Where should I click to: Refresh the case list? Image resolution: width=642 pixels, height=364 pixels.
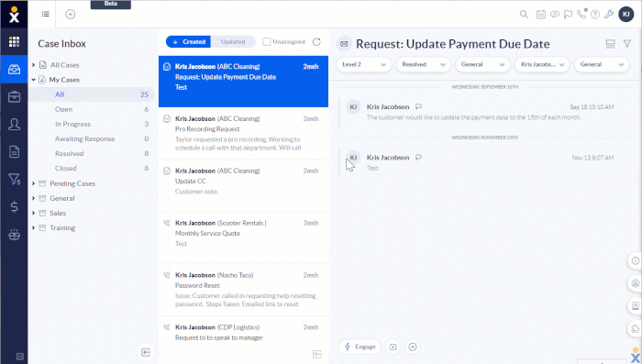pos(316,42)
